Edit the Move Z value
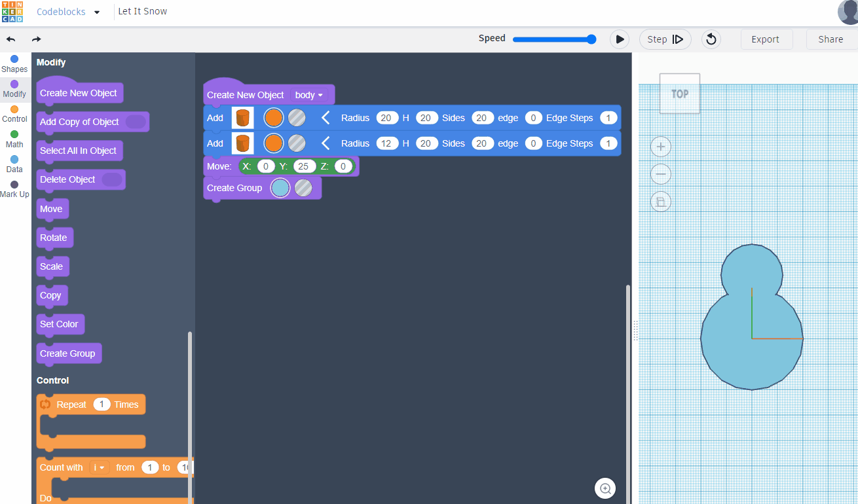The height and width of the screenshot is (504, 858). (343, 166)
